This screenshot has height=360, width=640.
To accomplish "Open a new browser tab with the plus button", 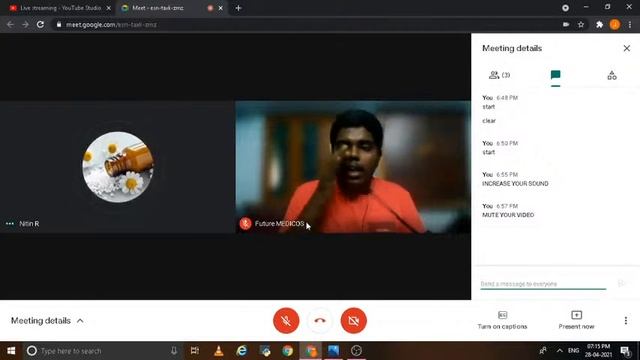I will click(x=238, y=8).
